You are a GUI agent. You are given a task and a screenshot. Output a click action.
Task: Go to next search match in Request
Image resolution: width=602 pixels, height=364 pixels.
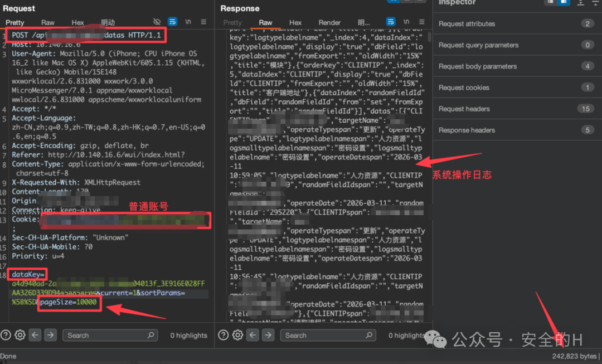50,335
